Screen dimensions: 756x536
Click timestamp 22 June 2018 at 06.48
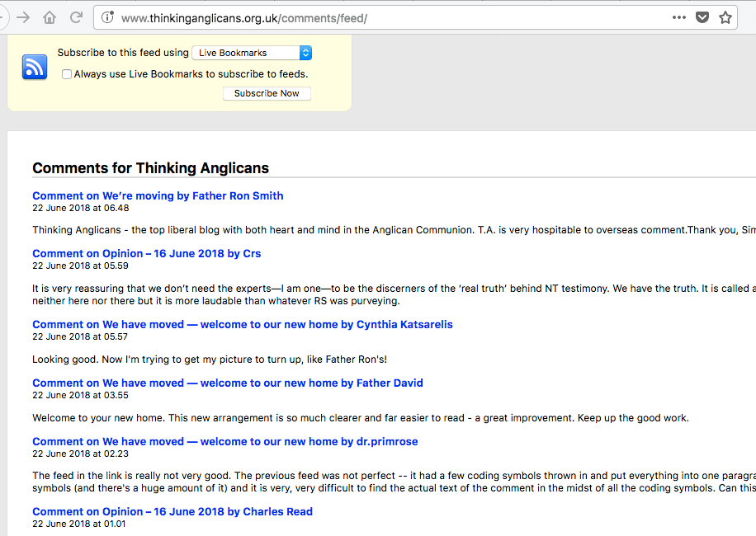81,208
